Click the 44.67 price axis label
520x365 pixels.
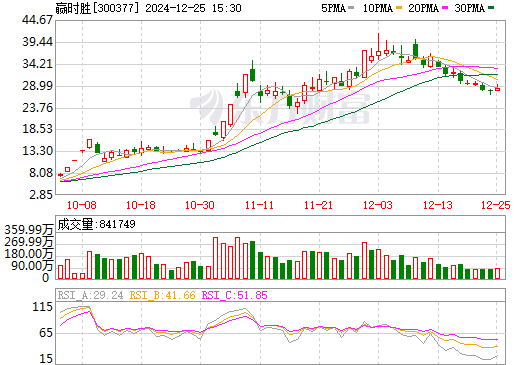click(37, 20)
